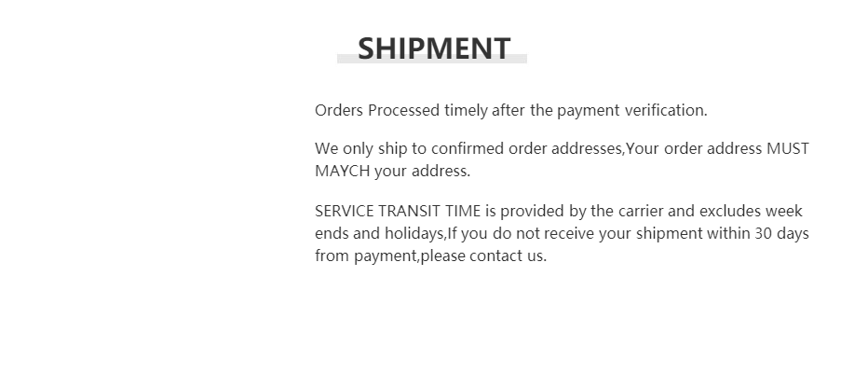Click the phrase "timely after"
The width and height of the screenshot is (868, 373).
(484, 110)
